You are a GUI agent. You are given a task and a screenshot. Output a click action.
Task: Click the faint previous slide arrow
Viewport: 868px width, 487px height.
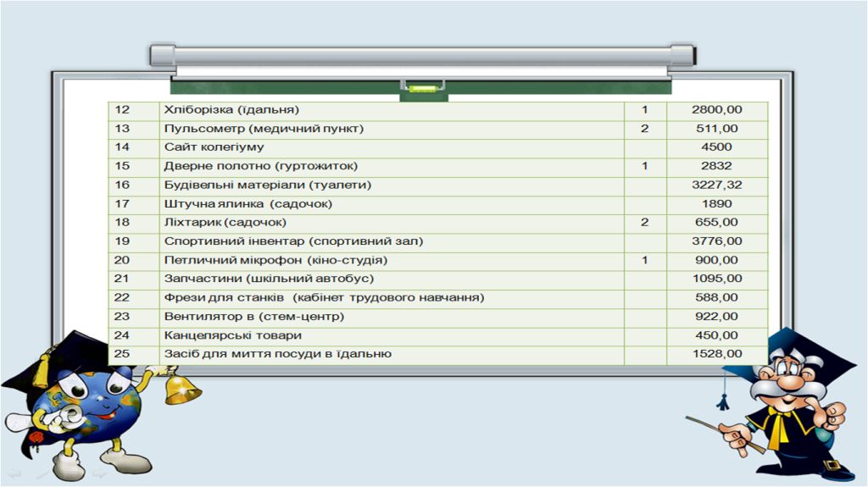click(x=14, y=473)
